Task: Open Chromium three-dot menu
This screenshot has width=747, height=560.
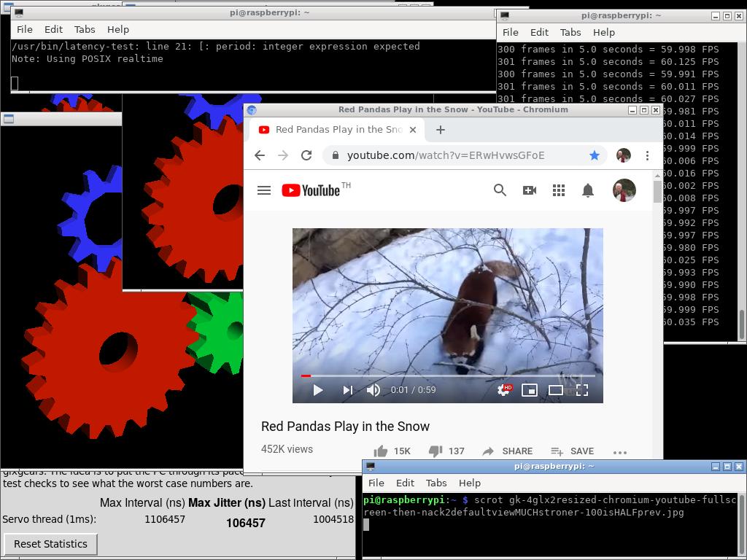Action: [x=647, y=155]
